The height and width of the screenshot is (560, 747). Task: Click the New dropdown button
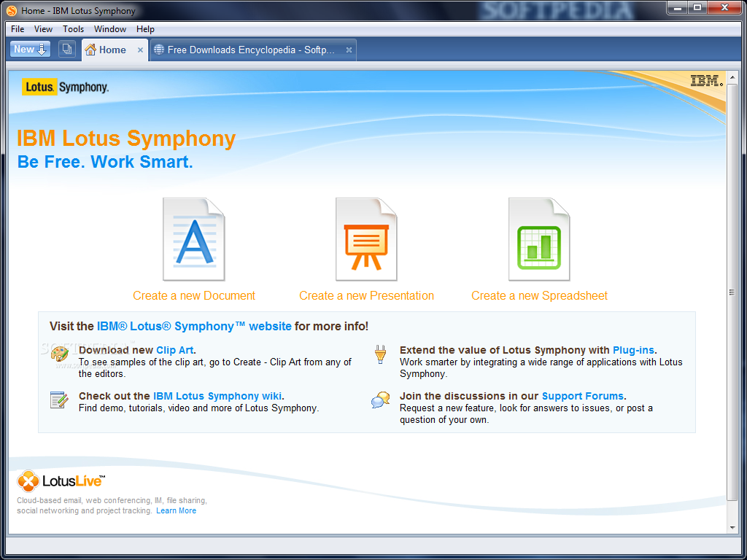click(30, 49)
